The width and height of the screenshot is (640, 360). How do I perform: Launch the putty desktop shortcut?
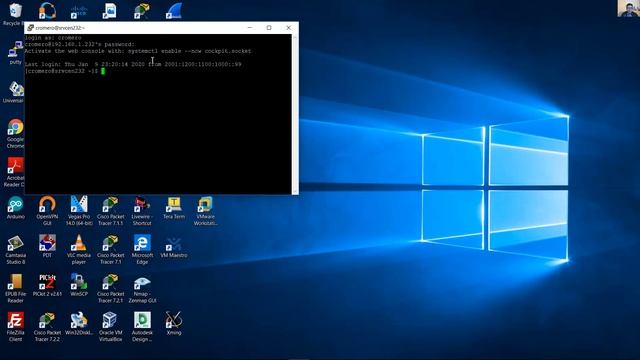coord(16,52)
